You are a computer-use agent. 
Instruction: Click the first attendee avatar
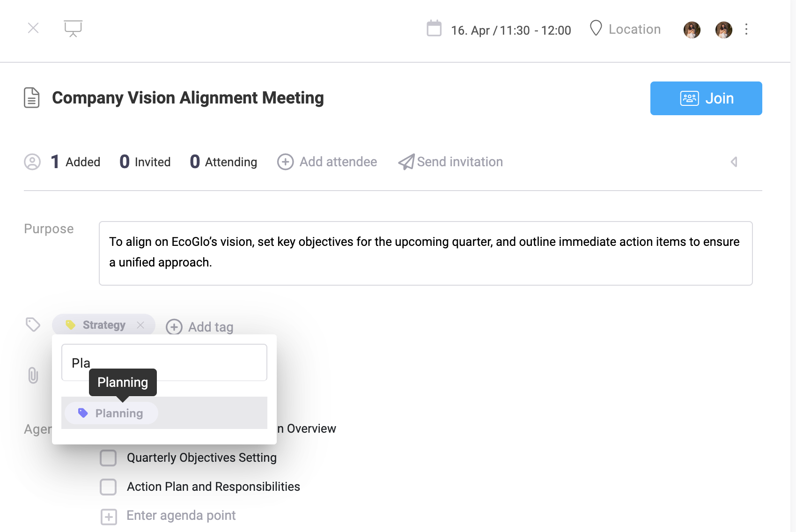(692, 30)
